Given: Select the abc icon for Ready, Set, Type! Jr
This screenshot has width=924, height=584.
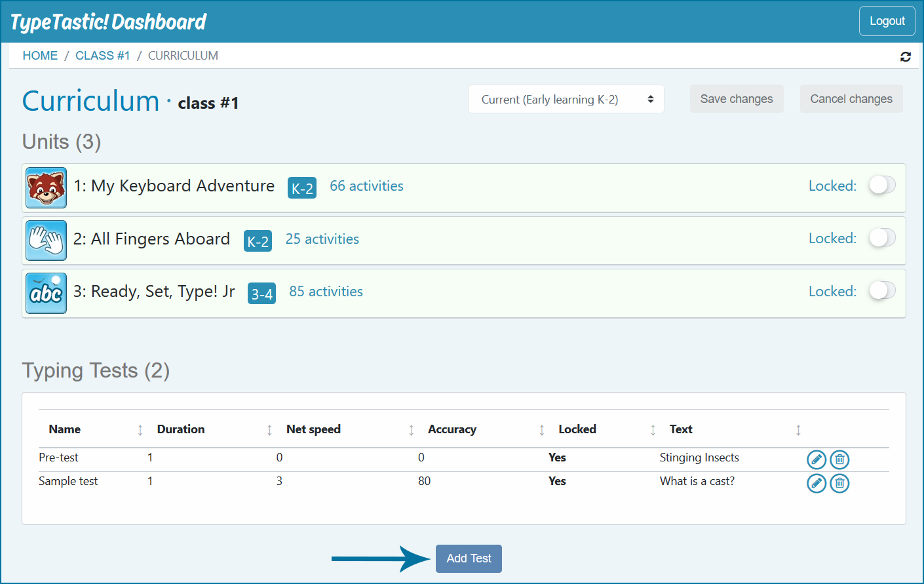Looking at the screenshot, I should click(46, 293).
